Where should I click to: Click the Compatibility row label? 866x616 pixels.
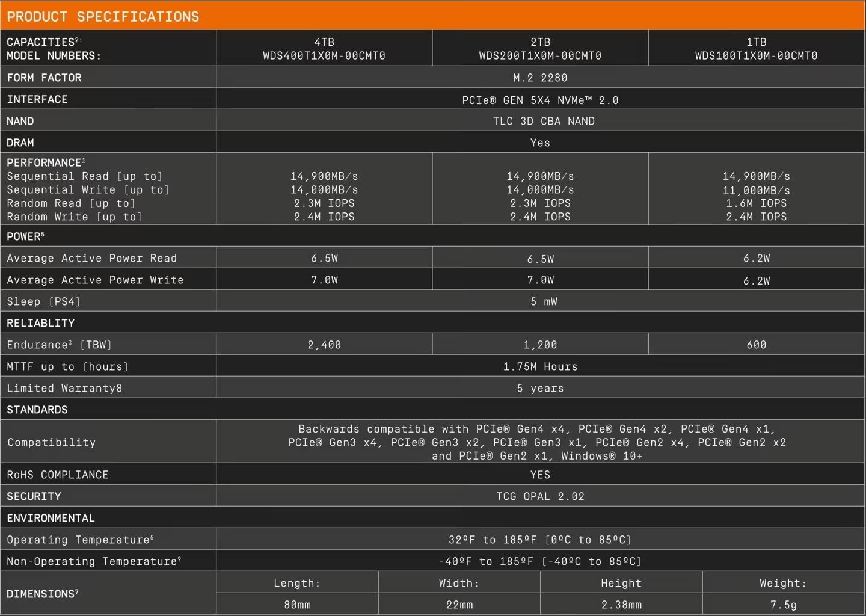coord(52,442)
